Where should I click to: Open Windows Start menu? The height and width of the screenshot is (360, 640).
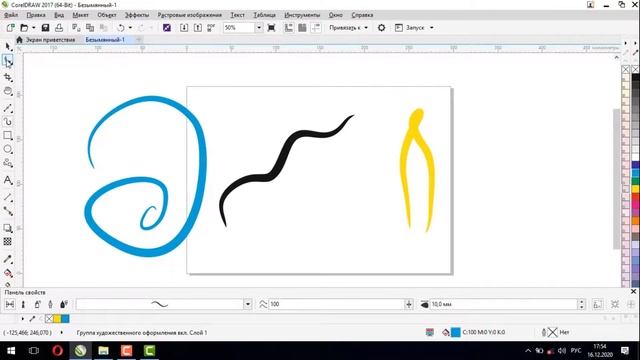point(11,351)
